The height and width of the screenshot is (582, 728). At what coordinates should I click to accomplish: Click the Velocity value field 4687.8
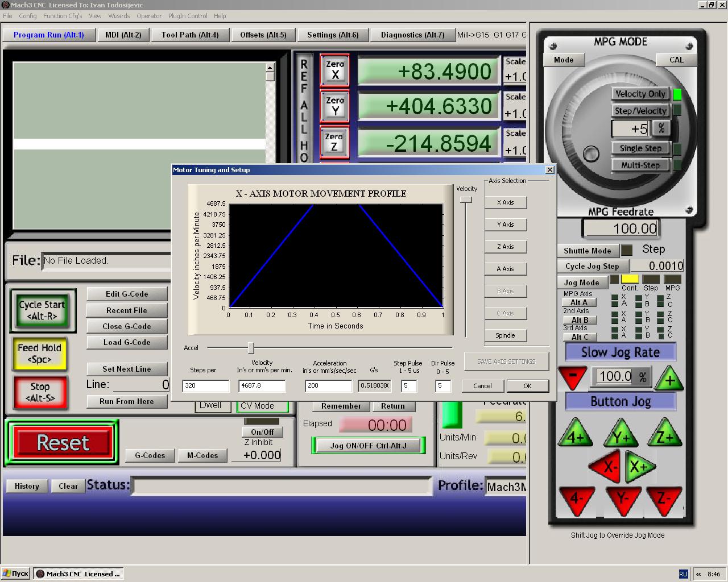(x=262, y=386)
